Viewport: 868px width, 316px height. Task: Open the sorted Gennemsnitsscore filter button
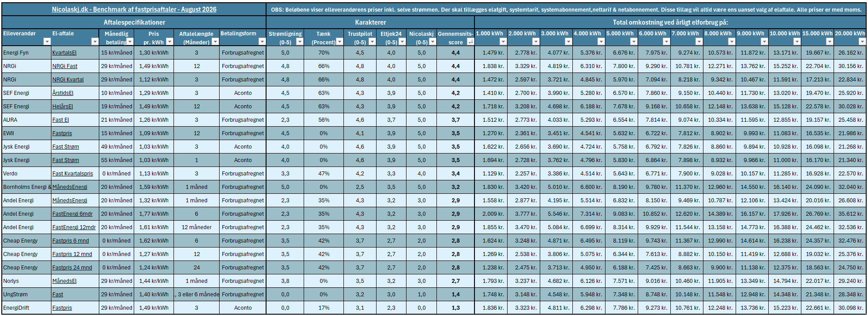[470, 42]
